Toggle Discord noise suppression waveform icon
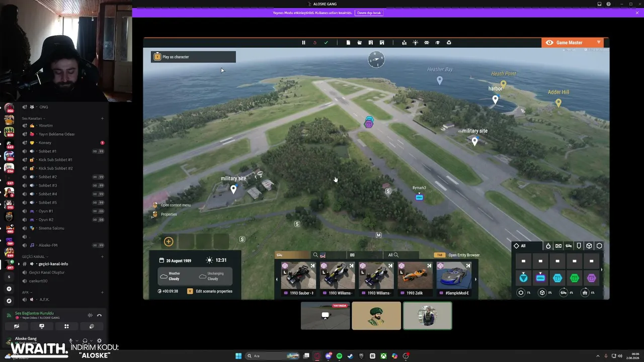Screen dimensions: 644x362 (90, 315)
